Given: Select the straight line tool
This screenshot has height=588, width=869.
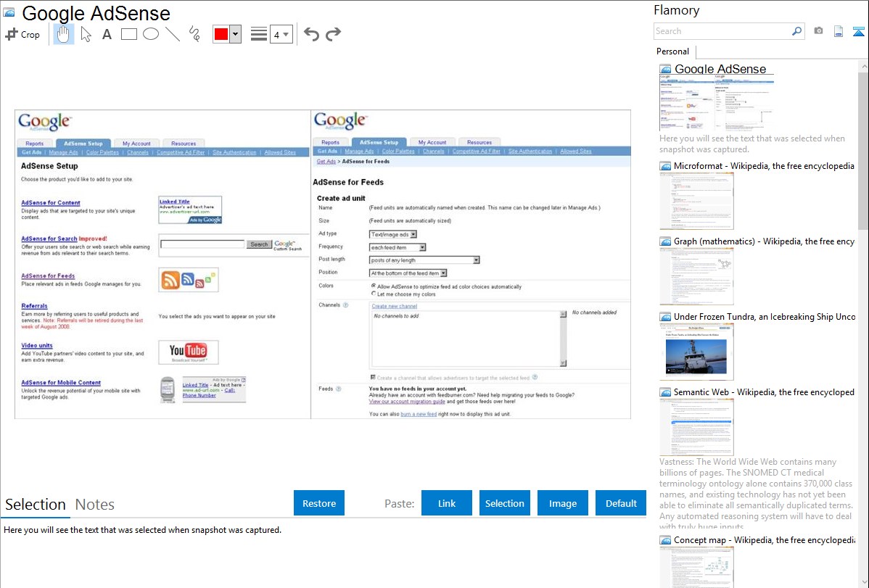Looking at the screenshot, I should 173,34.
